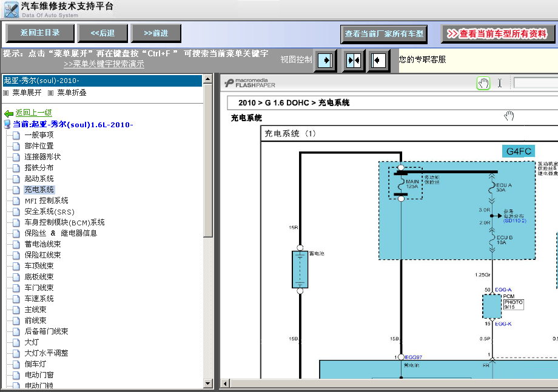Open 车速系统 tree item

pyautogui.click(x=39, y=299)
